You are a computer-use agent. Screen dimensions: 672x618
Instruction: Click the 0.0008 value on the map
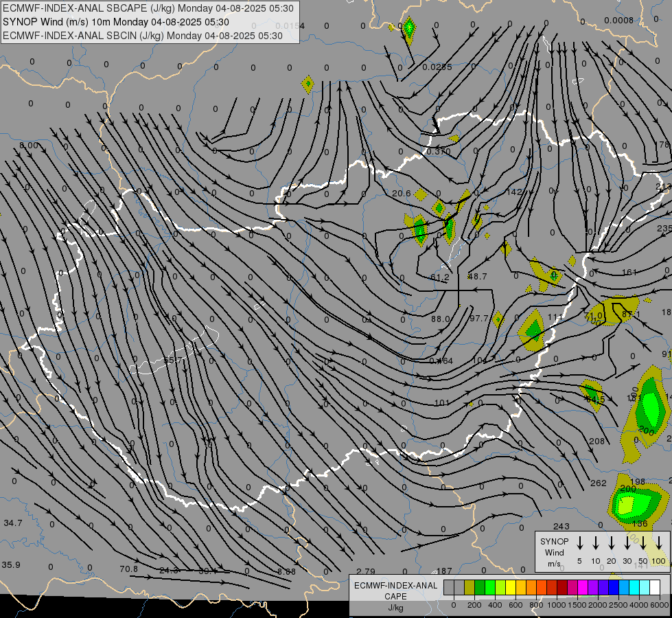(619, 21)
